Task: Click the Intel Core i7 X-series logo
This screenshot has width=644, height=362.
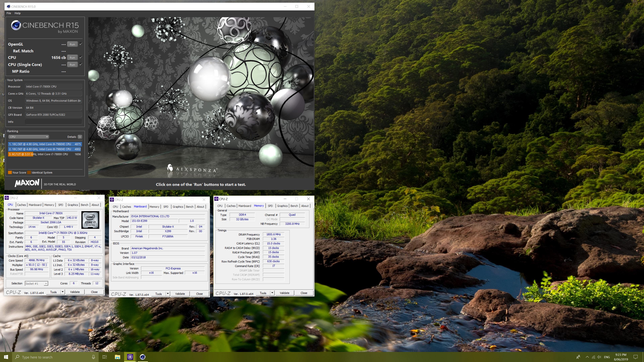Action: coord(90,220)
